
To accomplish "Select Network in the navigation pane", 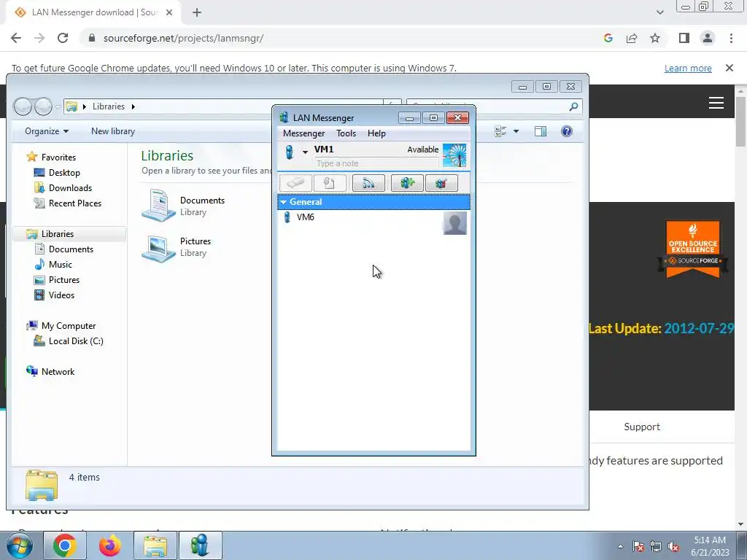I will coord(58,371).
